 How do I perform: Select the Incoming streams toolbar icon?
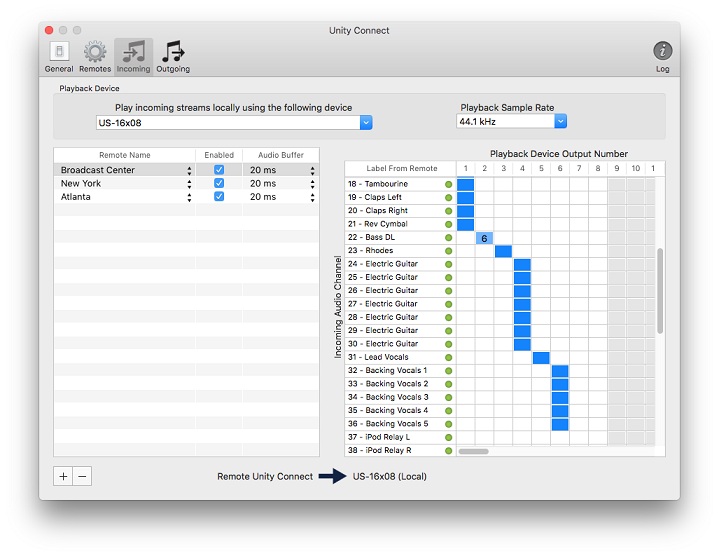point(134,52)
